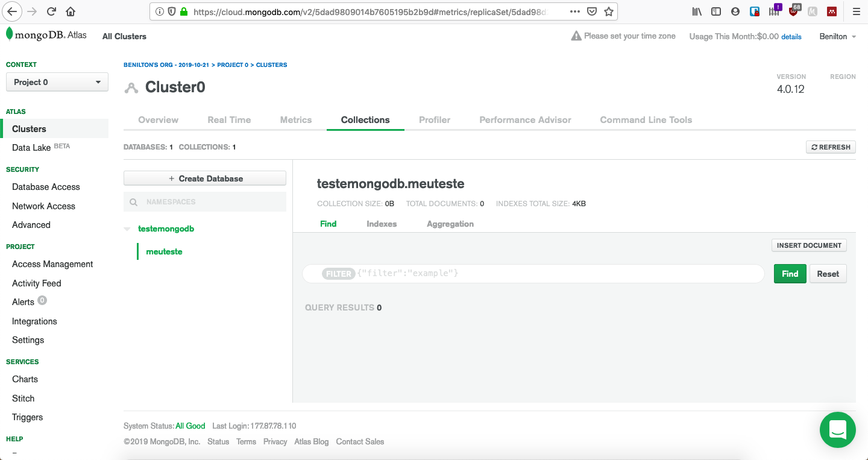Bookmark this page with the star icon

pos(609,11)
